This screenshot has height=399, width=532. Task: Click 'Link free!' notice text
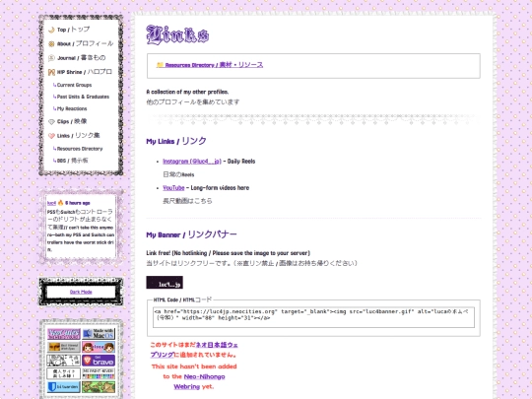coord(228,253)
